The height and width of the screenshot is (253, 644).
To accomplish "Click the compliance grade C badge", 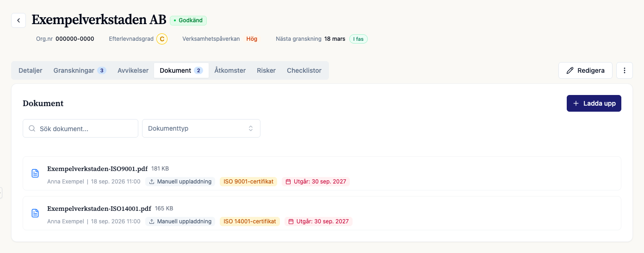I will 162,39.
